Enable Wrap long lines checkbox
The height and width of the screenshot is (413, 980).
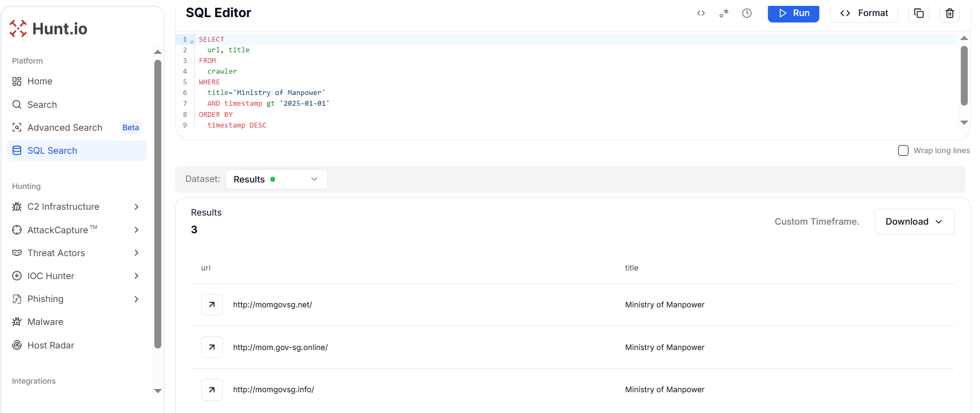pyautogui.click(x=903, y=150)
